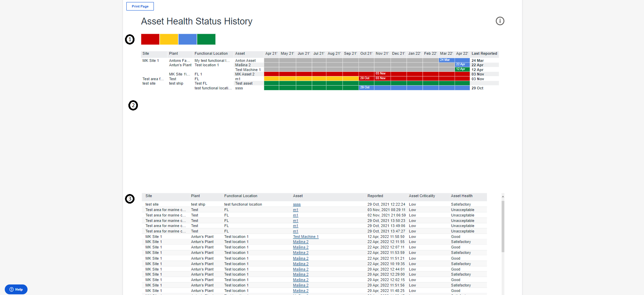The height and width of the screenshot is (295, 644).
Task: Open the Test Machine 1 asset link
Action: 306,237
